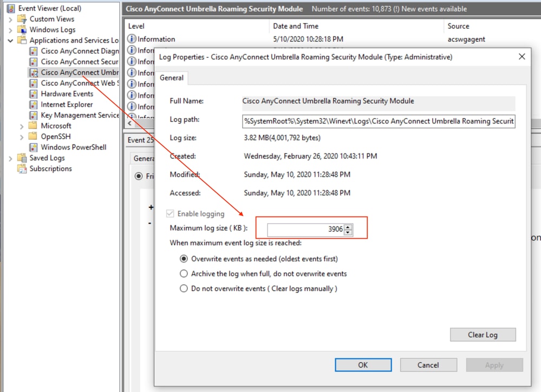This screenshot has height=392, width=541.
Task: Click the Applications and Services Logs folder icon
Action: (x=22, y=40)
